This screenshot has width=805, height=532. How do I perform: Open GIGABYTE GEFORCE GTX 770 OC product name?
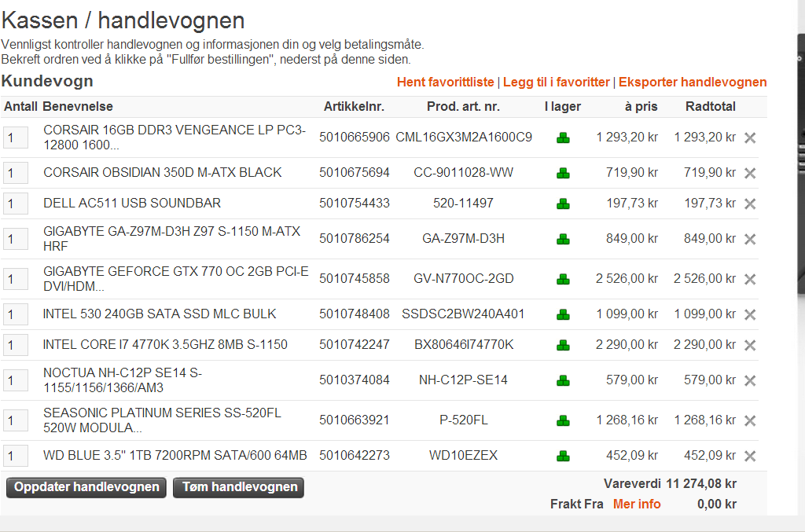click(176, 278)
